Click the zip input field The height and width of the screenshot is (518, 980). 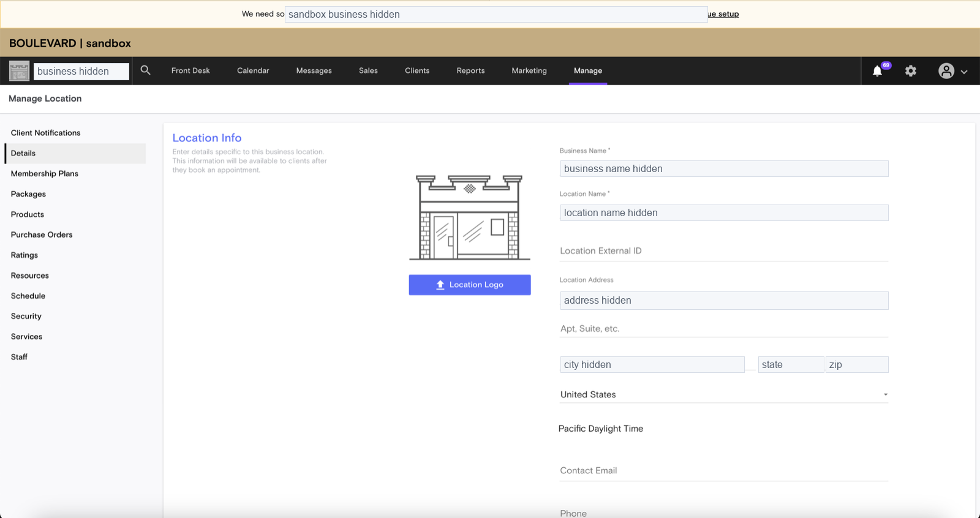(x=857, y=364)
